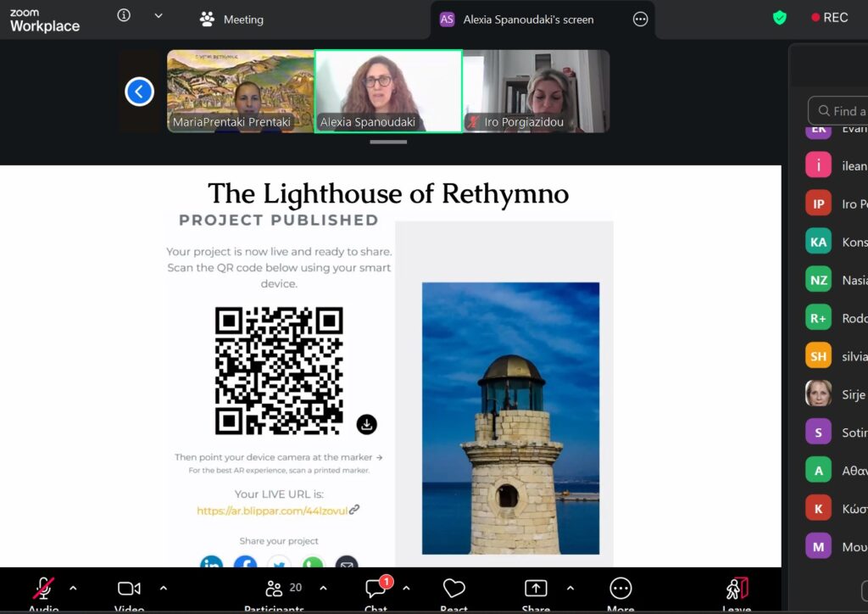Unmute the Audio microphone
868x614 pixels.
coord(43,594)
